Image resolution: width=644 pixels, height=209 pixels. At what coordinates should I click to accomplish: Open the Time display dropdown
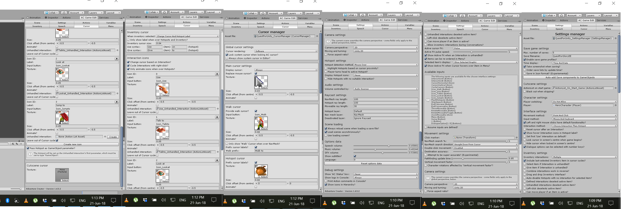[584, 63]
